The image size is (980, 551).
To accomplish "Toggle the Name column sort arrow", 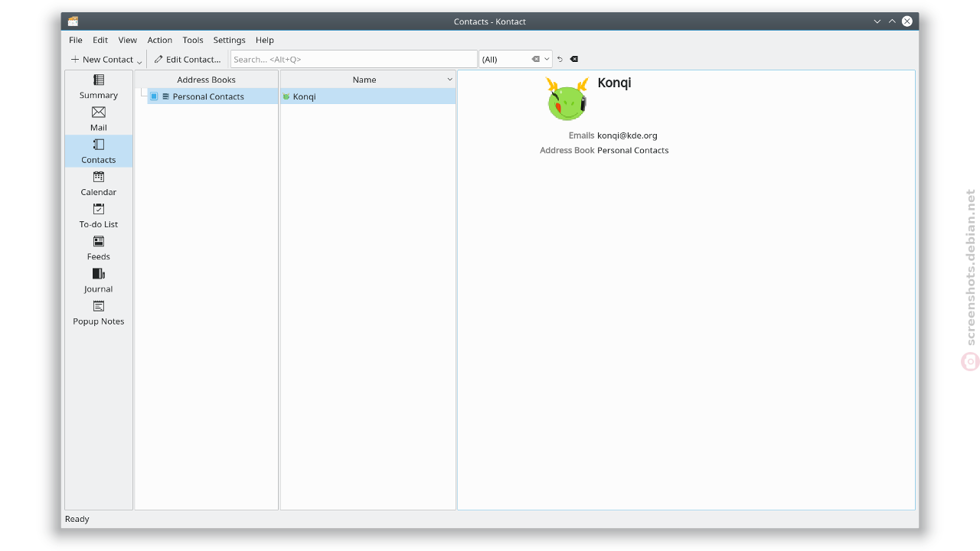I will click(450, 80).
